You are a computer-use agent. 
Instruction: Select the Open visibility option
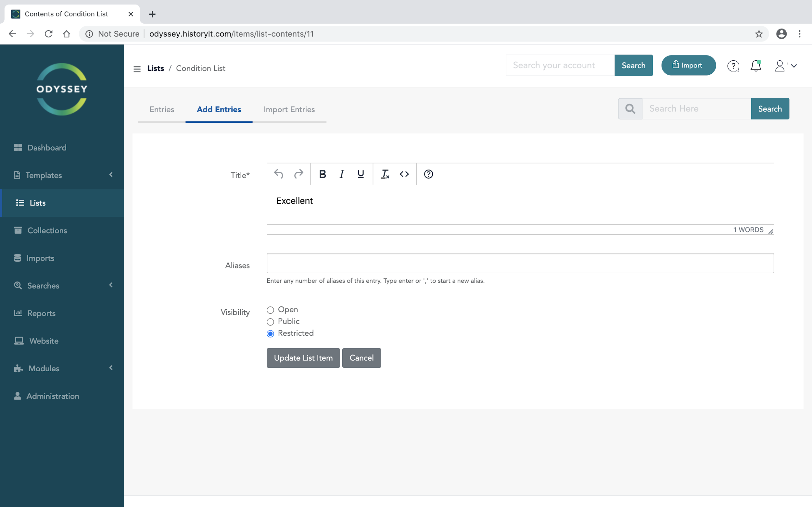[271, 310]
